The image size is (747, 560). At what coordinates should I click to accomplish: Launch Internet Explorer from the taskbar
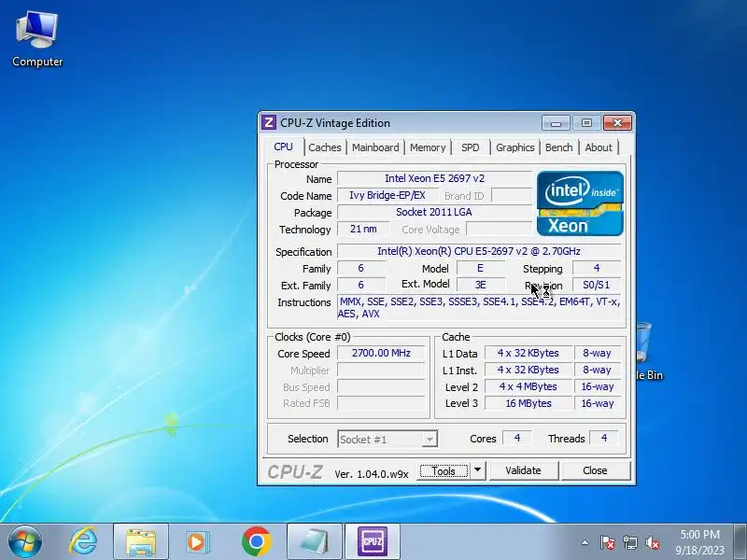pos(83,541)
